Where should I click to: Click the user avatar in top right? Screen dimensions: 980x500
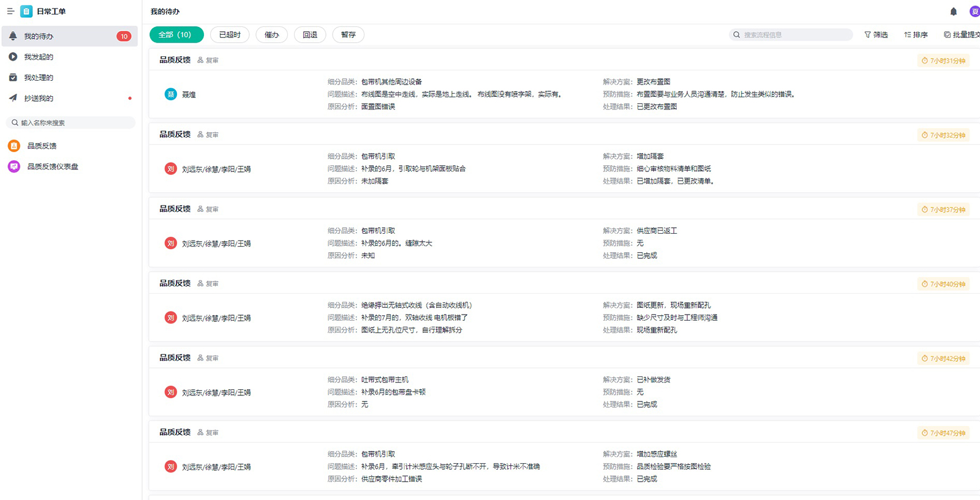[974, 12]
